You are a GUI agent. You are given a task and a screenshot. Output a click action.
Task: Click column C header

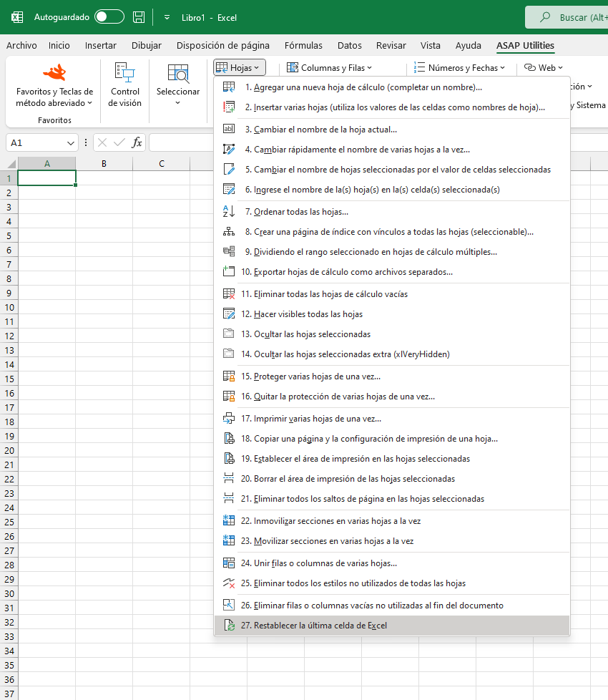click(x=162, y=163)
